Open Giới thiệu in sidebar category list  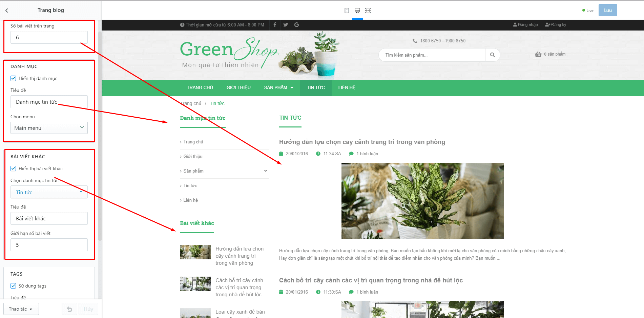pos(193,156)
